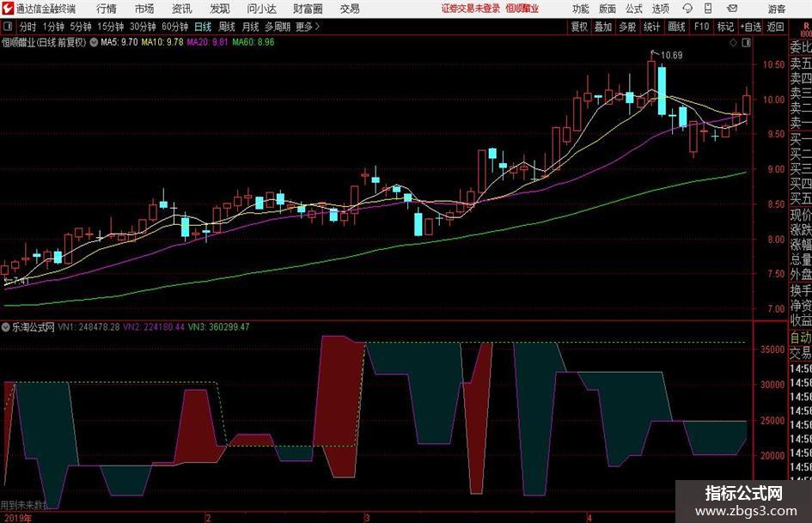Click the 10.69 high price marker

pyautogui.click(x=671, y=55)
